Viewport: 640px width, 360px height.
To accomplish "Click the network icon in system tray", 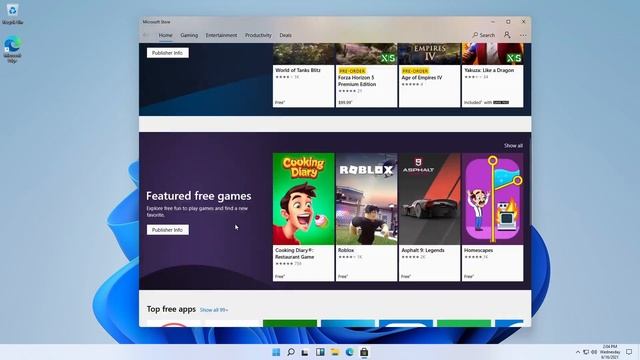I will click(586, 352).
